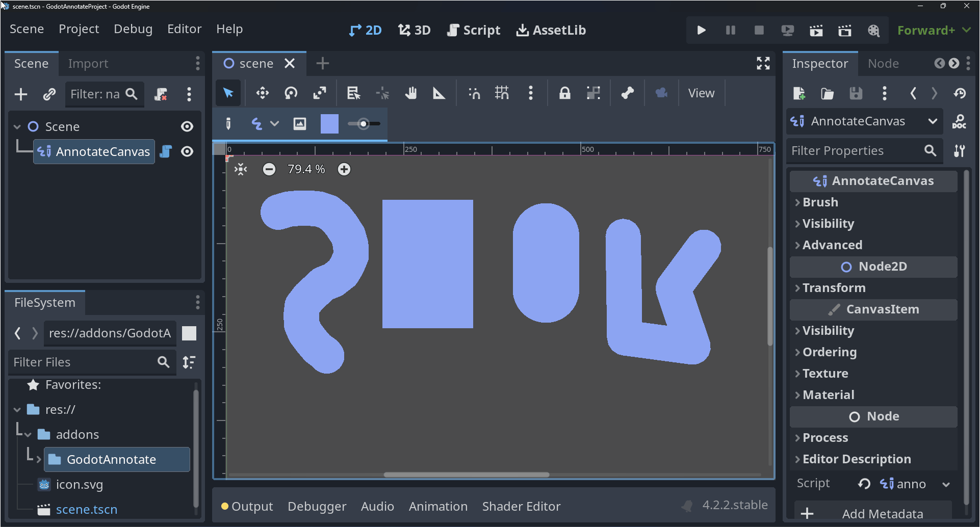The image size is (980, 527).
Task: Add a new child node
Action: pyautogui.click(x=21, y=94)
